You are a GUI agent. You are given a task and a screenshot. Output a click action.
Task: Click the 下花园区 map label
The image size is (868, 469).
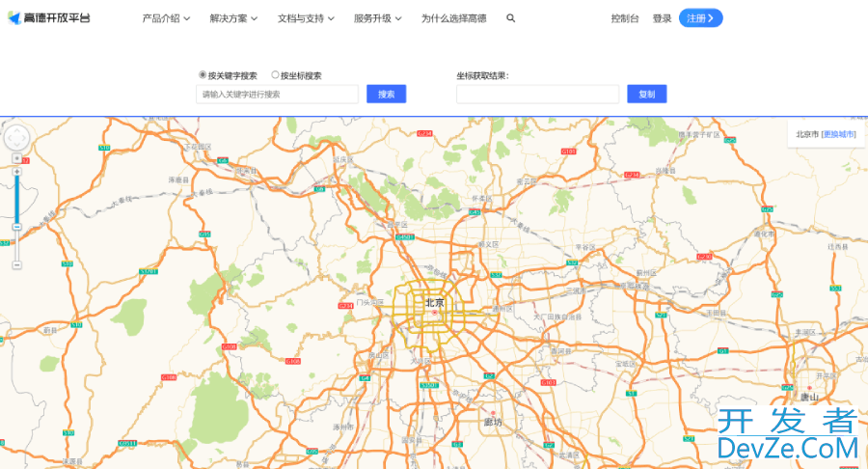[198, 147]
